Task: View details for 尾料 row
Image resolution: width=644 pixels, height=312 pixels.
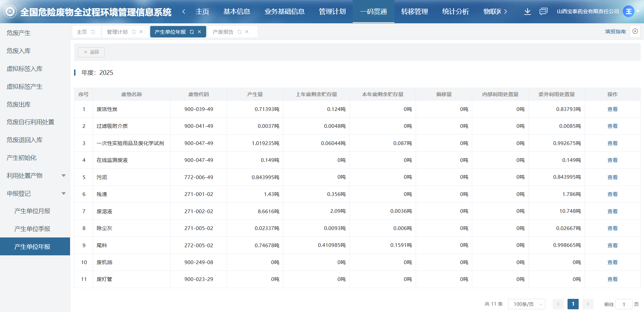Action: 612,245
